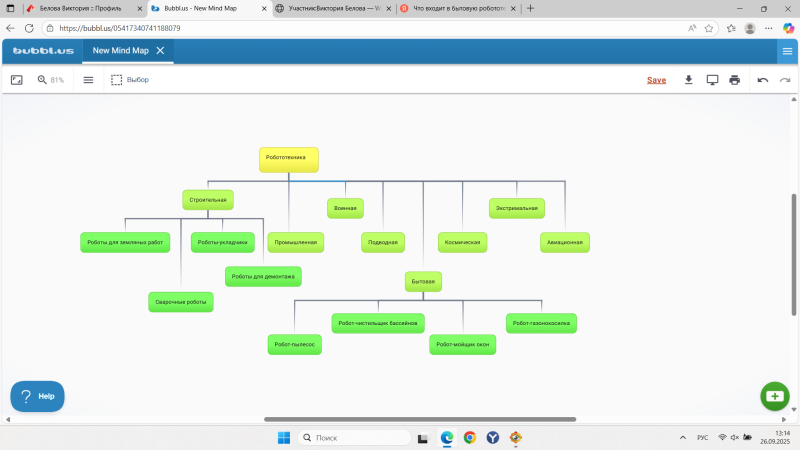This screenshot has width=800, height=450.
Task: Open the blue hamburger menu
Action: coord(787,51)
